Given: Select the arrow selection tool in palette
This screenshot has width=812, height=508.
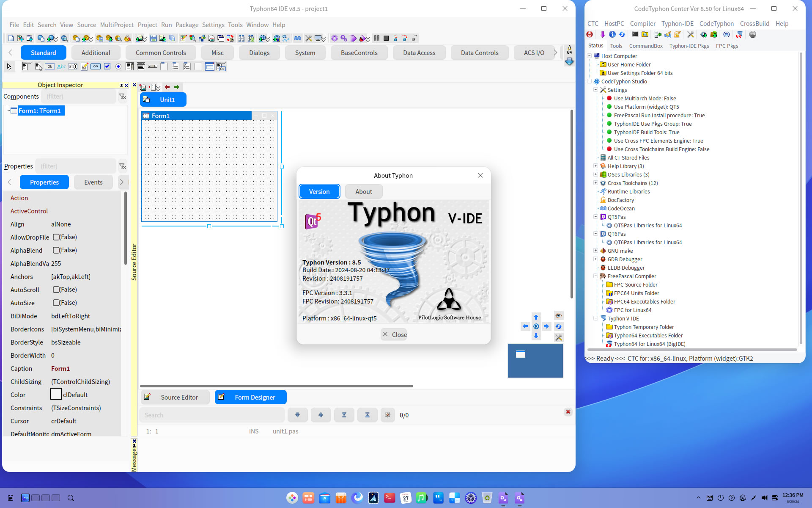Looking at the screenshot, I should point(9,66).
